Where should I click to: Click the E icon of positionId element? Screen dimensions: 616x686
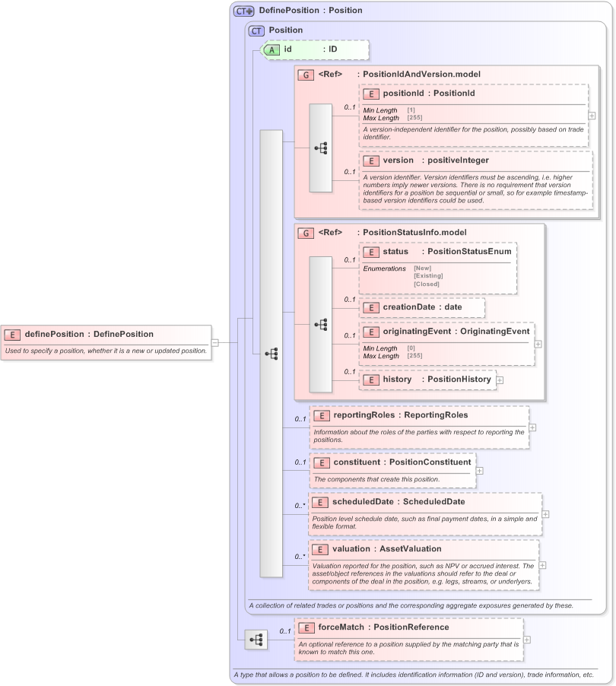click(371, 94)
